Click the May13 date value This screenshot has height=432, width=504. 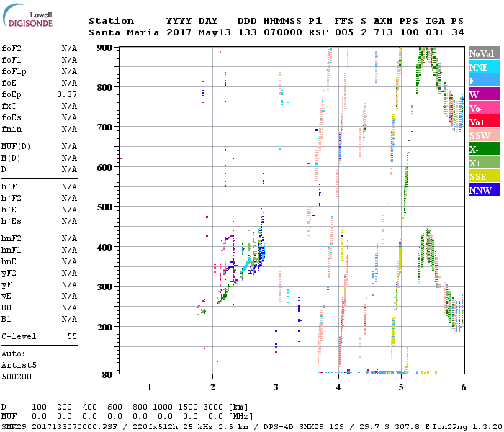(215, 33)
